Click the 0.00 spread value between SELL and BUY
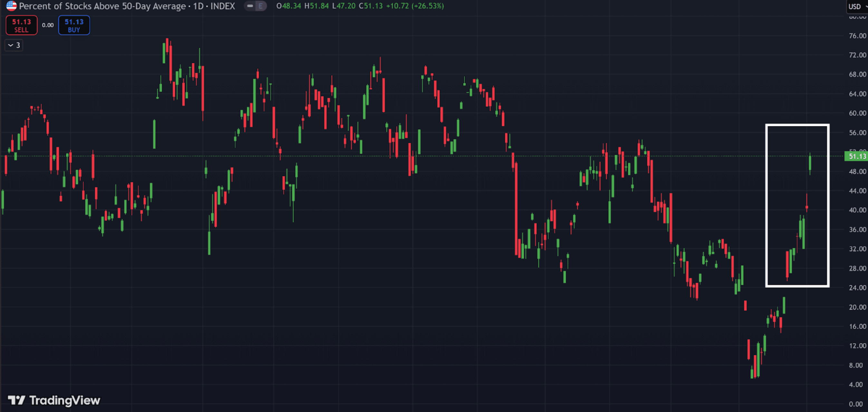 (47, 25)
